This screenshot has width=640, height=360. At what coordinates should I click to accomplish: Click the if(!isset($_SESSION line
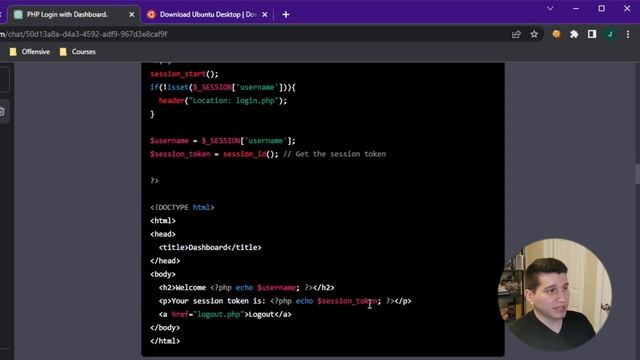(x=222, y=87)
